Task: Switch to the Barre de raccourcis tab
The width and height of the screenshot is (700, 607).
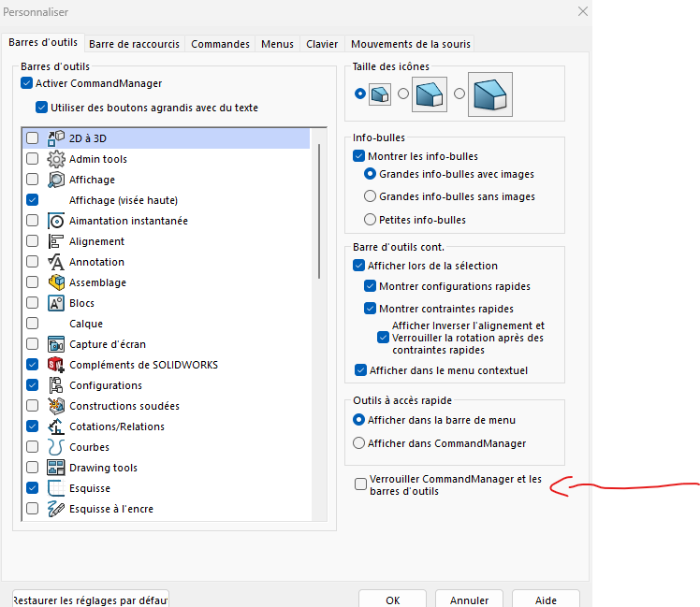Action: click(136, 44)
